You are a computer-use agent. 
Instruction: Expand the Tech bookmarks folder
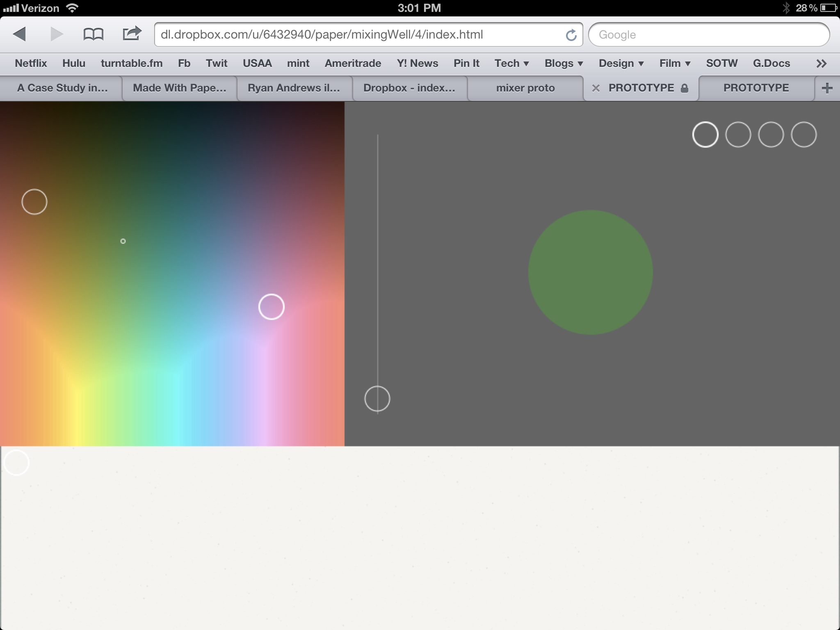(x=511, y=64)
